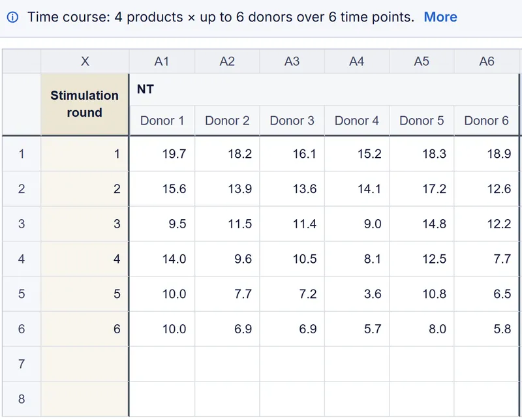Click the Donor 2 subcolumn header
This screenshot has width=522, height=420.
pyautogui.click(x=227, y=121)
